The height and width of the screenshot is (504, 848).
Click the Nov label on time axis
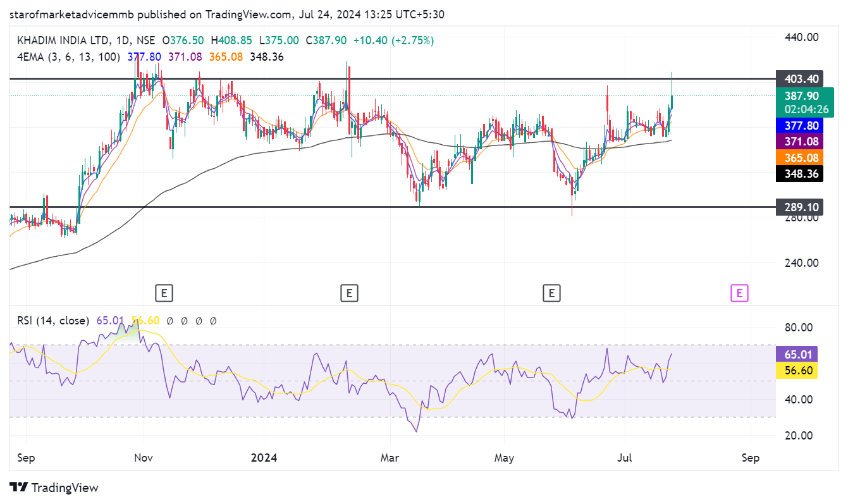(144, 457)
